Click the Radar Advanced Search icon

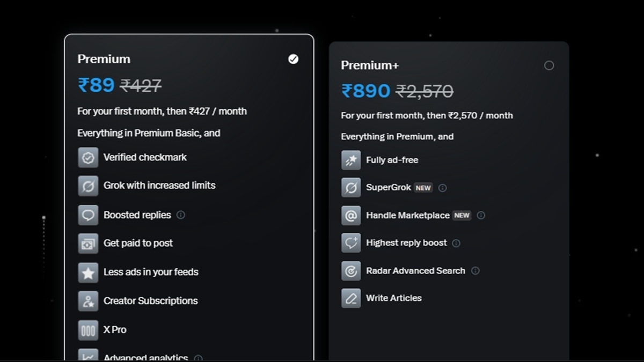pos(351,271)
